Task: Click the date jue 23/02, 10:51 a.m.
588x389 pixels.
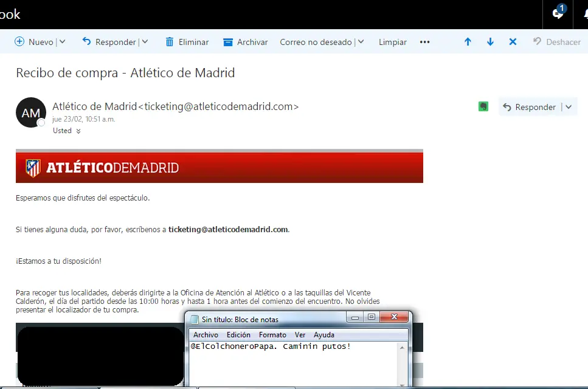Action: pos(84,119)
